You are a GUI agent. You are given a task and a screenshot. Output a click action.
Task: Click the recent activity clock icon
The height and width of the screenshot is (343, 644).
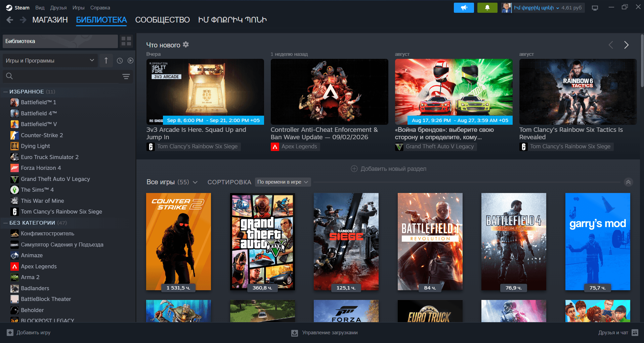pyautogui.click(x=120, y=61)
